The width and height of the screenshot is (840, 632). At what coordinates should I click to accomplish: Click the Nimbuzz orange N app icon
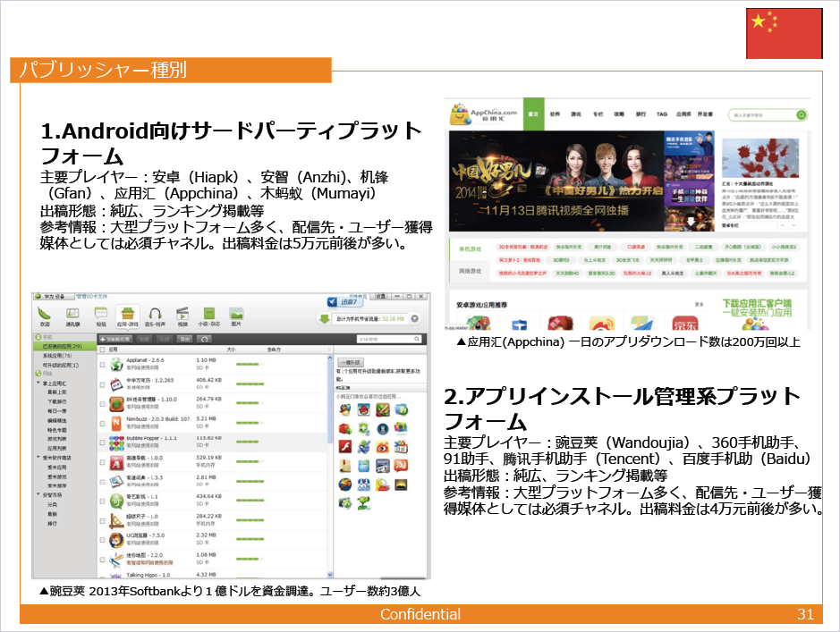click(x=117, y=424)
